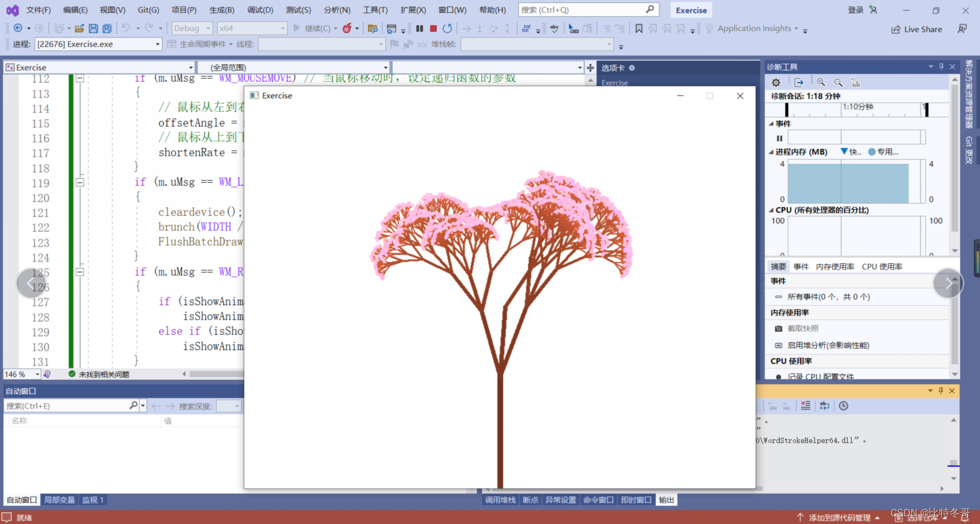Click 所有事件(0 个, 共 0 个) link
The image size is (980, 524).
click(x=828, y=297)
